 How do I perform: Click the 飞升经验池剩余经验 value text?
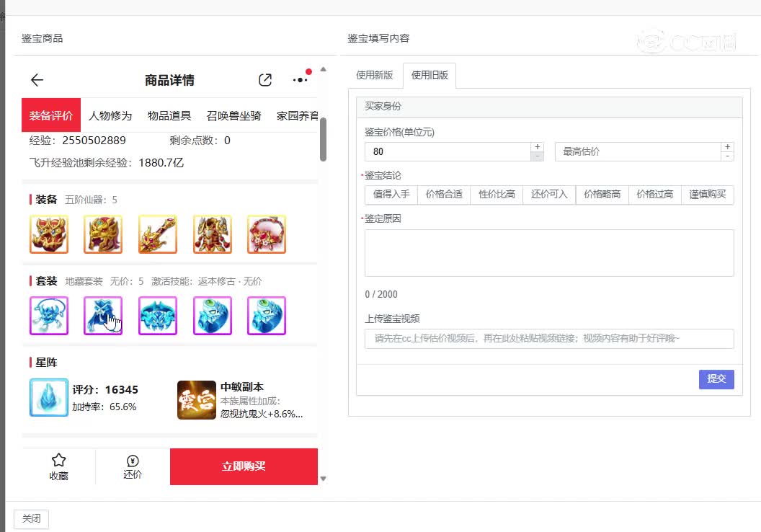pos(161,163)
